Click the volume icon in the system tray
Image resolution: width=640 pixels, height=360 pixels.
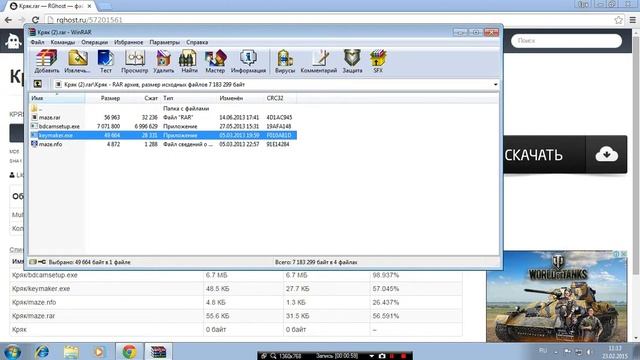click(x=590, y=352)
